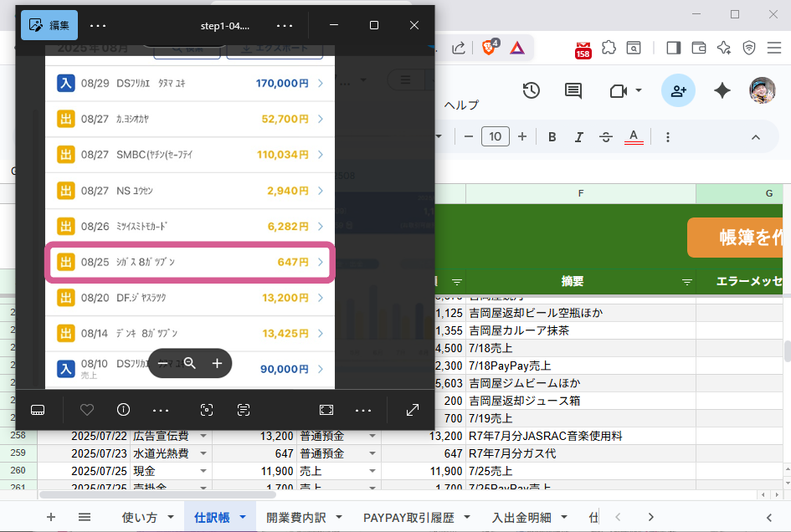This screenshot has width=791, height=532.
Task: Open the 仕訳帳 sheet tab menu arrow
Action: pyautogui.click(x=242, y=517)
